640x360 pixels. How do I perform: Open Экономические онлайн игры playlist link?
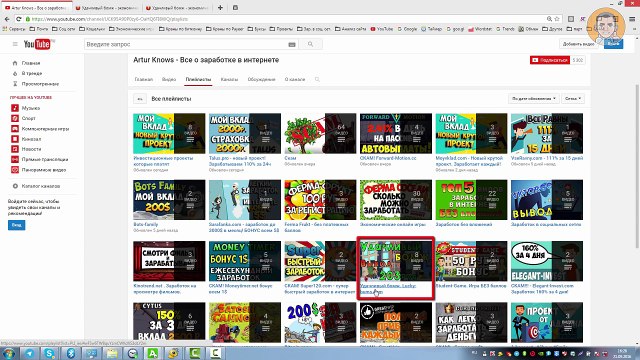coord(392,224)
